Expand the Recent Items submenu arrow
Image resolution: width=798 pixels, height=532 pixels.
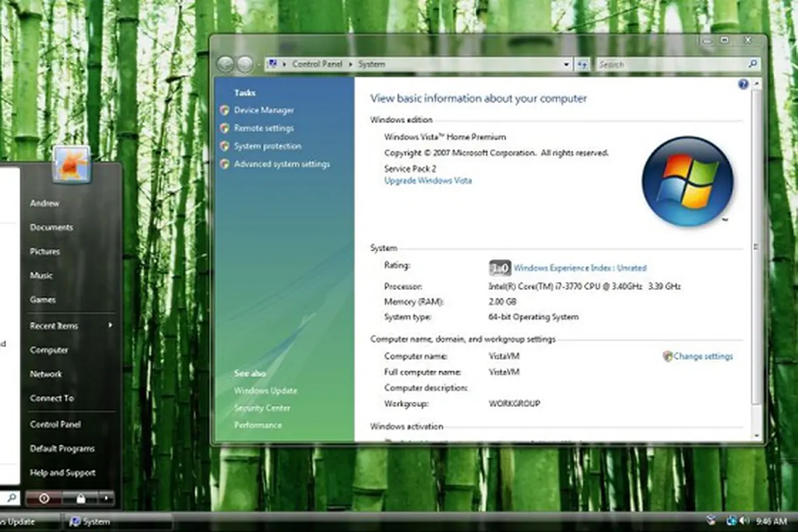[x=110, y=326]
